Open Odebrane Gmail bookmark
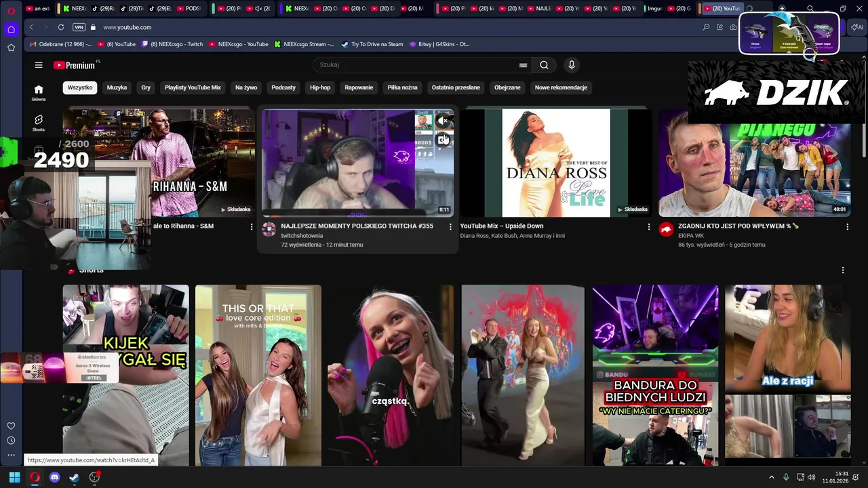The image size is (868, 488). (x=60, y=44)
